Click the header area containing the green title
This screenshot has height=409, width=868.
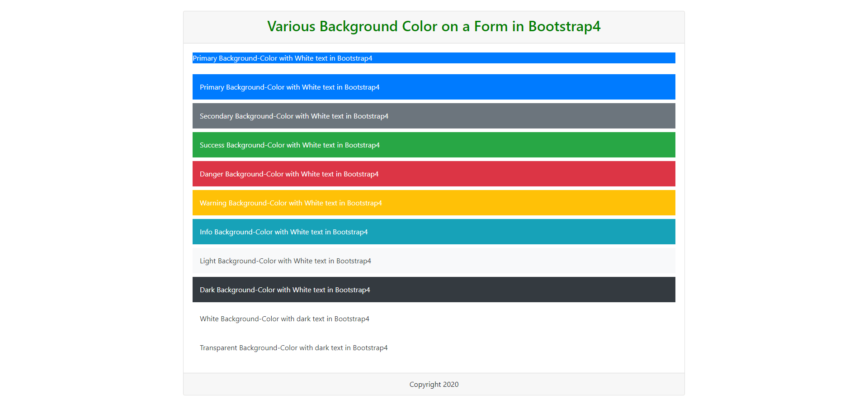(x=434, y=26)
